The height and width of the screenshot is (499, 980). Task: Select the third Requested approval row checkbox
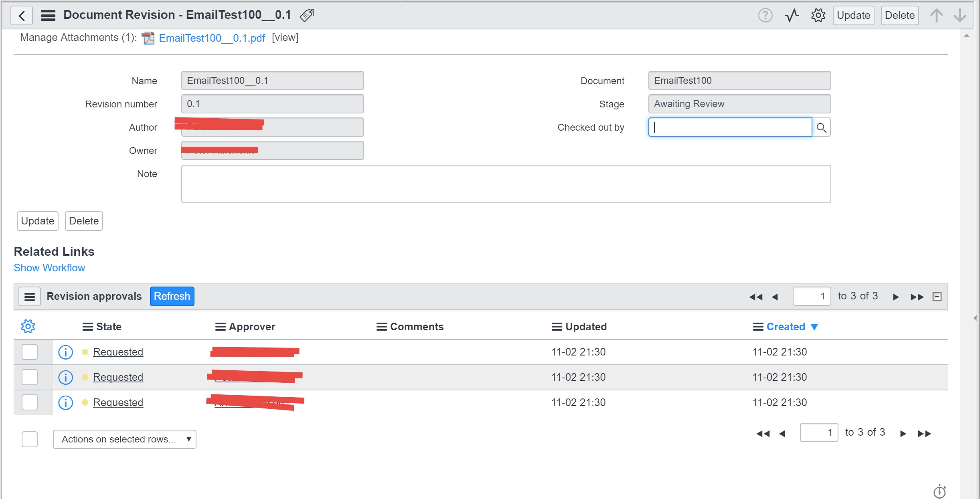29,402
